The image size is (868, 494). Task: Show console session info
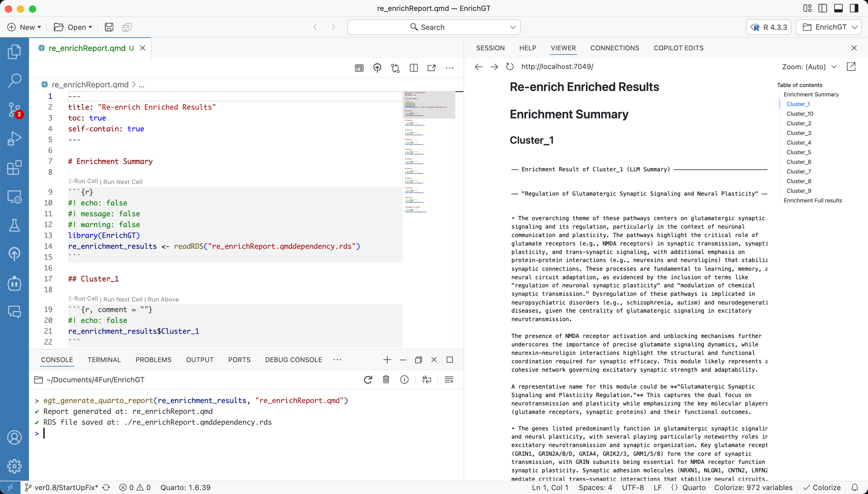tap(404, 379)
